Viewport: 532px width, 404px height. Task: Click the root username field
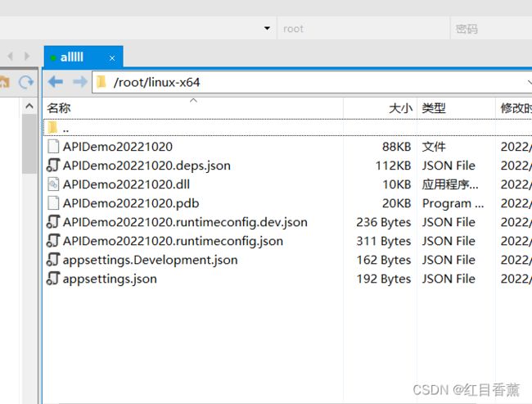(x=363, y=29)
